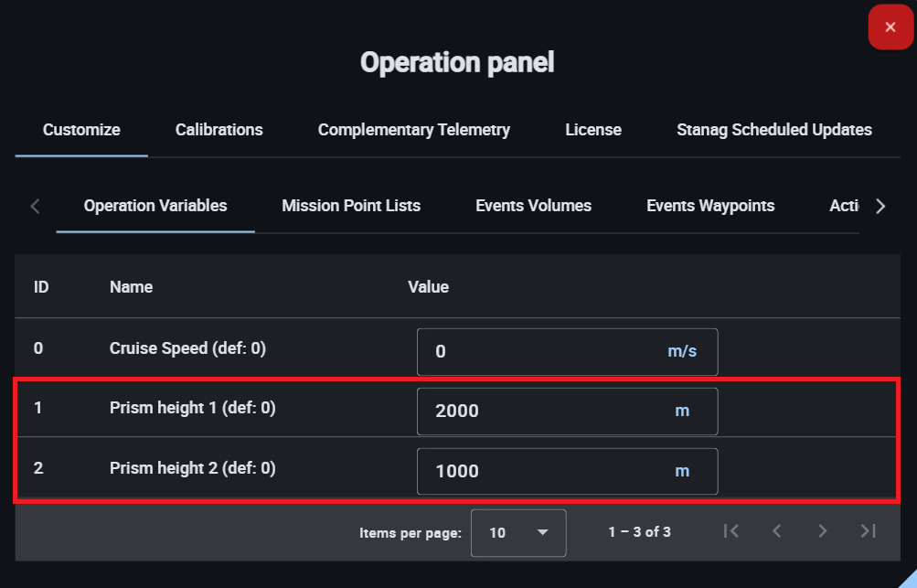Jump to last page of table

[x=869, y=531]
